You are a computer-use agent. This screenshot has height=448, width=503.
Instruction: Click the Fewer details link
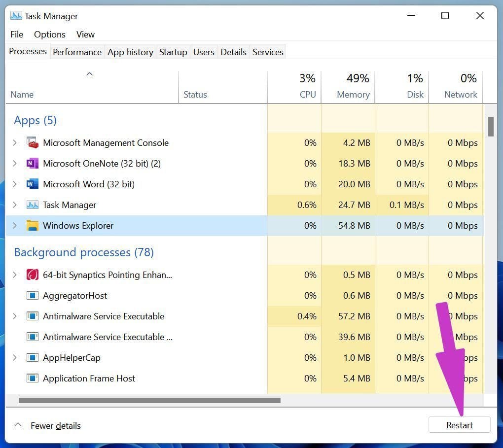click(x=56, y=425)
